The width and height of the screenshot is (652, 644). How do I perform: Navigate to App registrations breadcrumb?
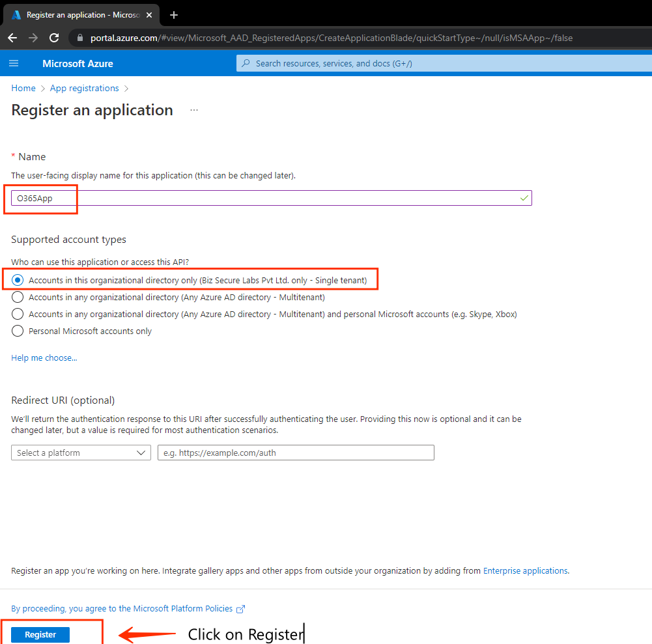84,88
